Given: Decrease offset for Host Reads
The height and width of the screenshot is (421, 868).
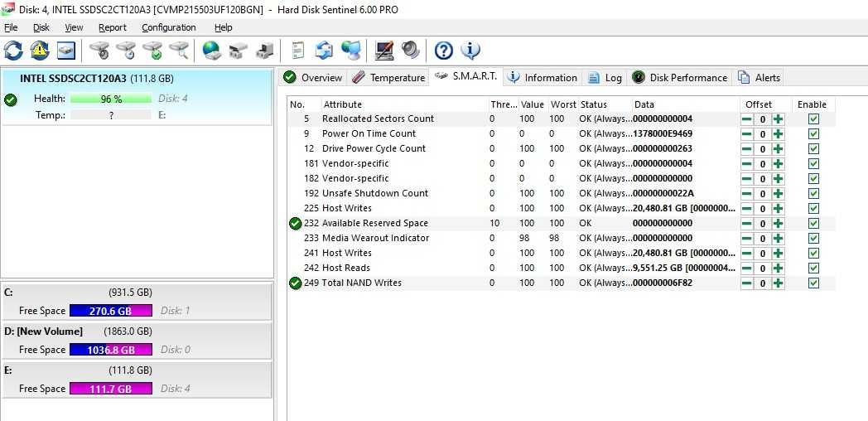Looking at the screenshot, I should [x=747, y=269].
